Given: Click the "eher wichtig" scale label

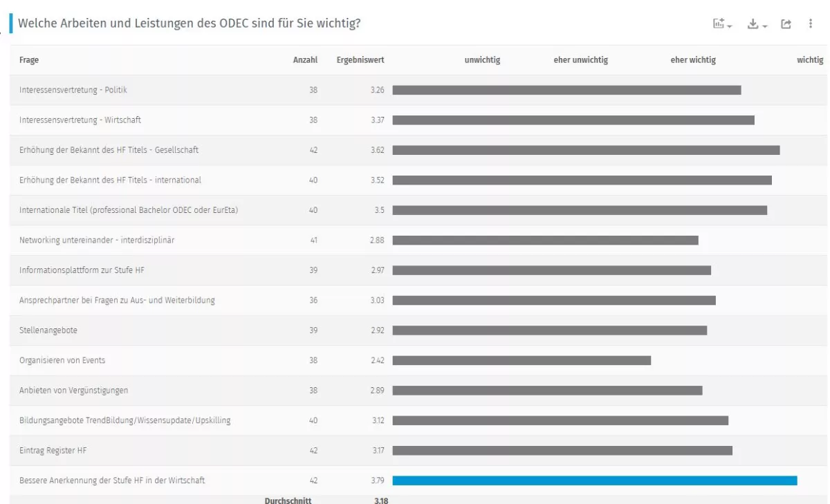Looking at the screenshot, I should (693, 60).
